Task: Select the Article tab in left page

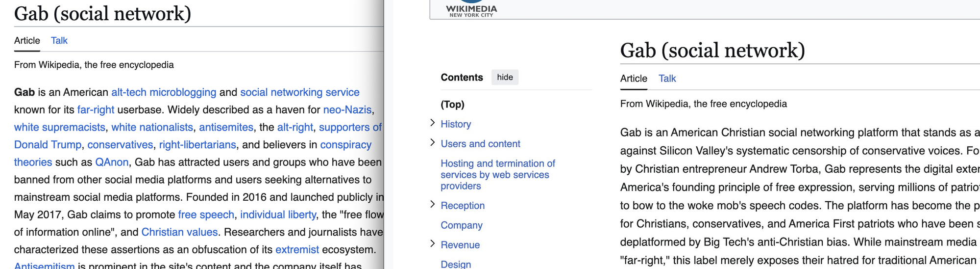Action: click(27, 41)
